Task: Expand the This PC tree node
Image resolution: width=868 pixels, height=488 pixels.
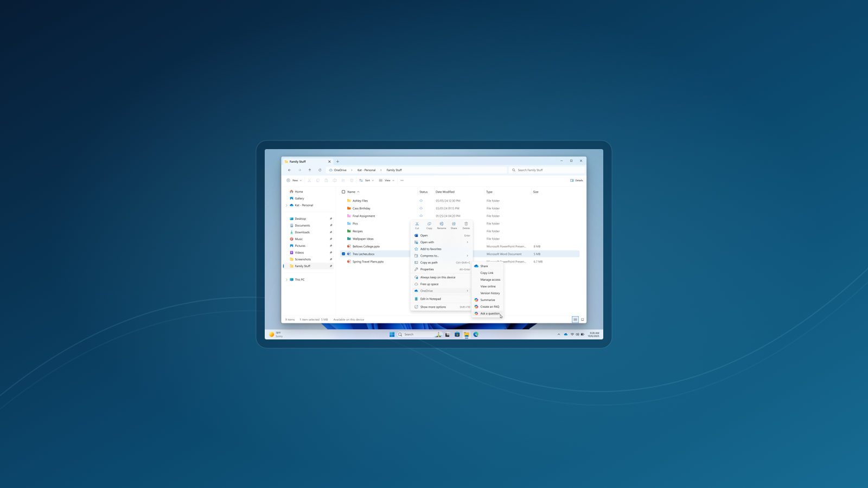Action: coord(286,280)
